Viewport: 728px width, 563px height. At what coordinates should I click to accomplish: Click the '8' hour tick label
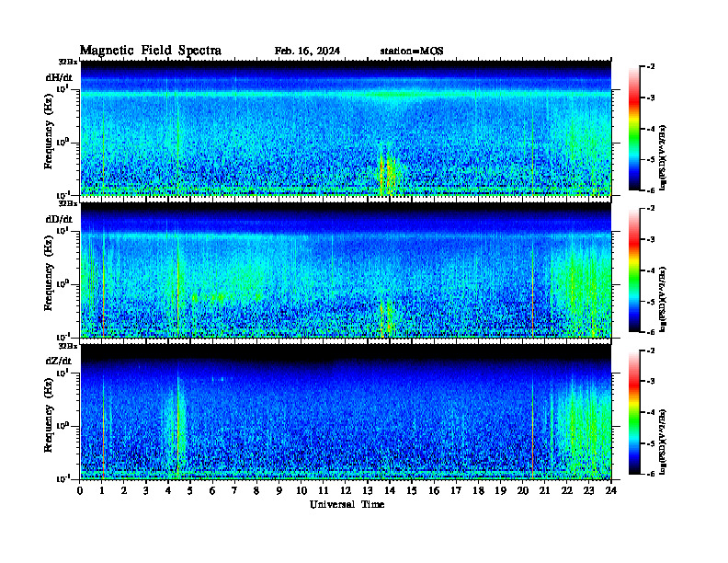[256, 491]
